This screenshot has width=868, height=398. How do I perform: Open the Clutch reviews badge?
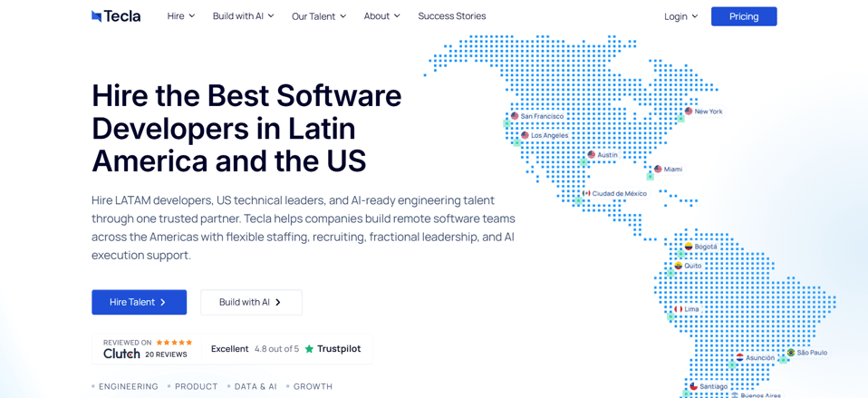[148, 349]
